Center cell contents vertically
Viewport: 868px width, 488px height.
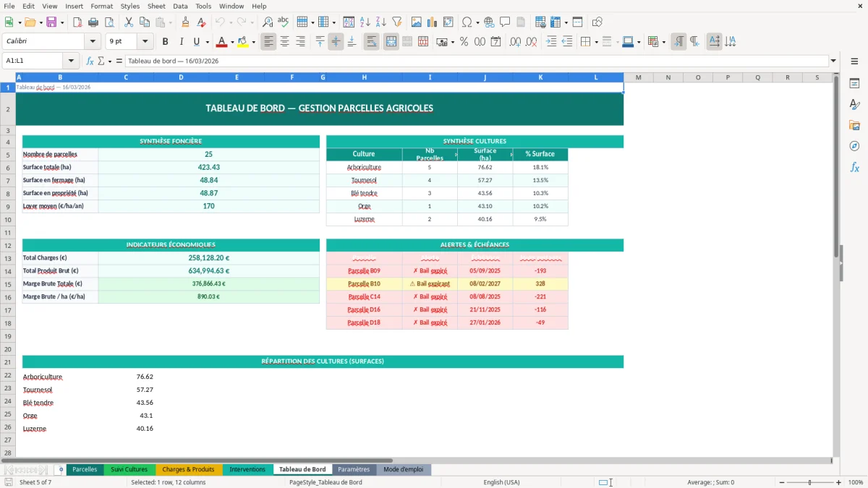click(x=336, y=42)
